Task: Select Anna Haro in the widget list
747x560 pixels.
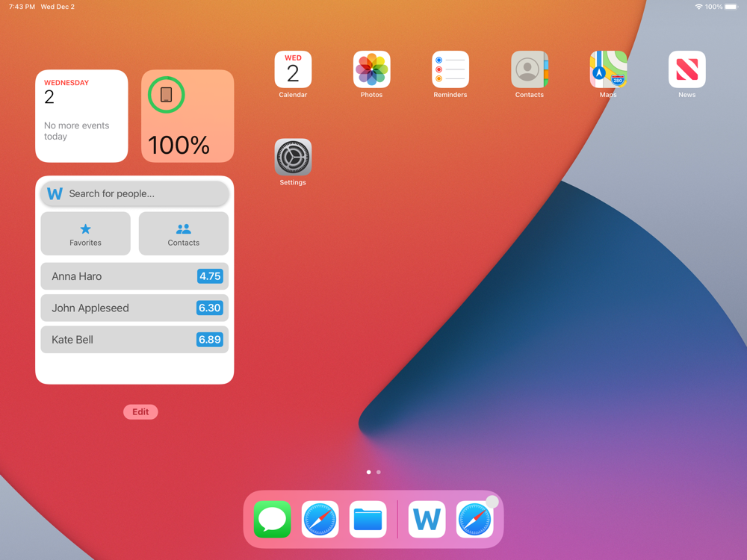Action: [x=134, y=276]
